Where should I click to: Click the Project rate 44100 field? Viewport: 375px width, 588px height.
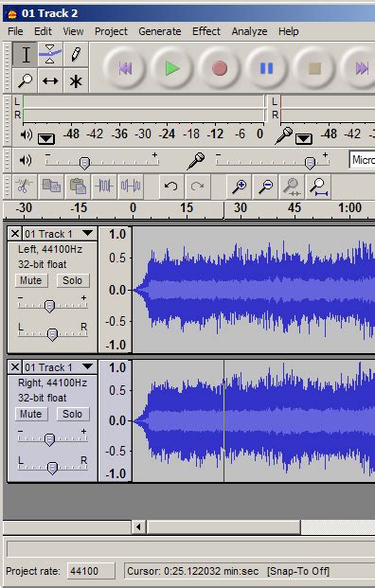tap(91, 571)
